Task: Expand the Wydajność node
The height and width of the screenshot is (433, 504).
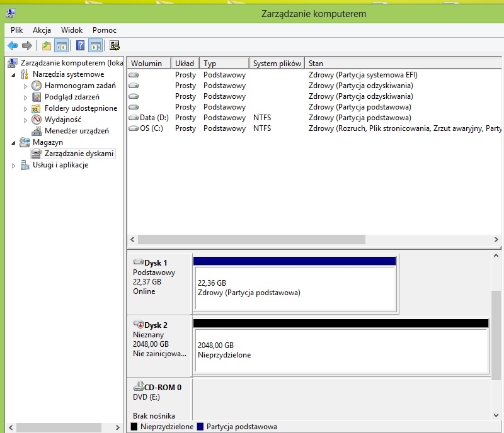Action: pyautogui.click(x=25, y=120)
